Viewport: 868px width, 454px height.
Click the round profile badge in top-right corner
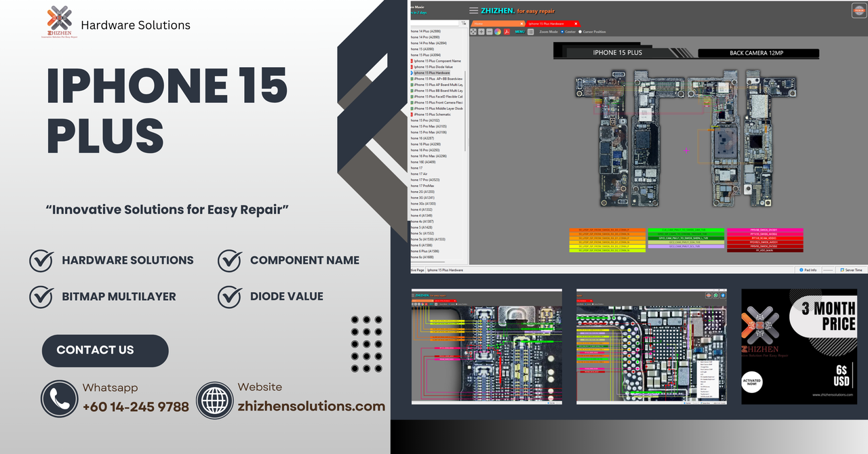click(x=859, y=11)
